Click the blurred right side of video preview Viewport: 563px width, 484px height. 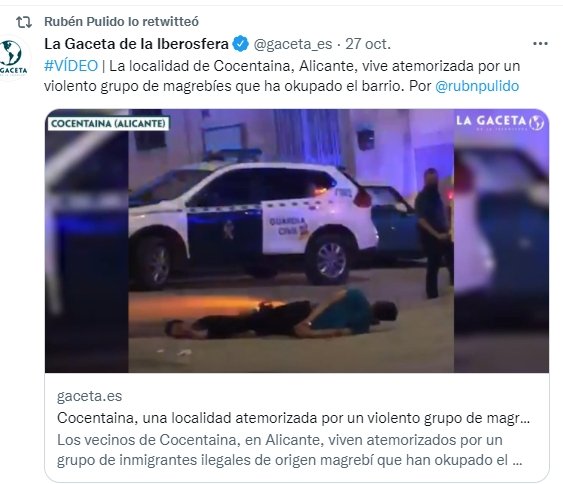(502, 241)
